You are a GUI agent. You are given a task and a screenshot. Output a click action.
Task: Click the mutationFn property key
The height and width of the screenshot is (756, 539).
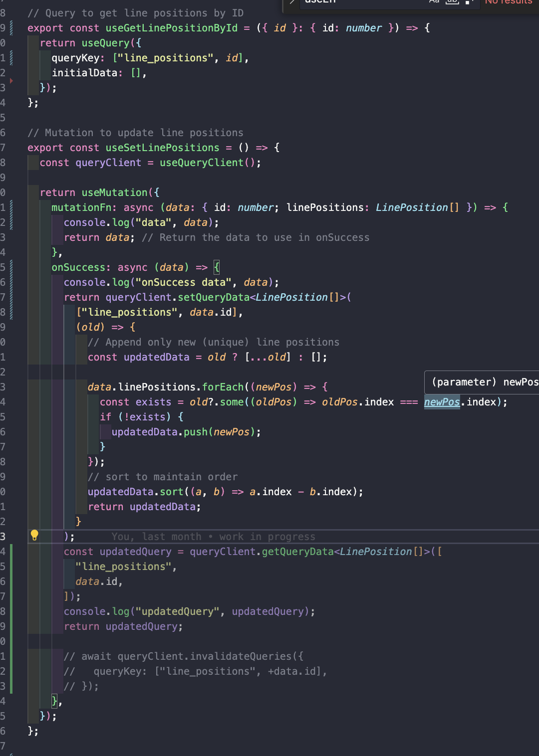pos(81,207)
